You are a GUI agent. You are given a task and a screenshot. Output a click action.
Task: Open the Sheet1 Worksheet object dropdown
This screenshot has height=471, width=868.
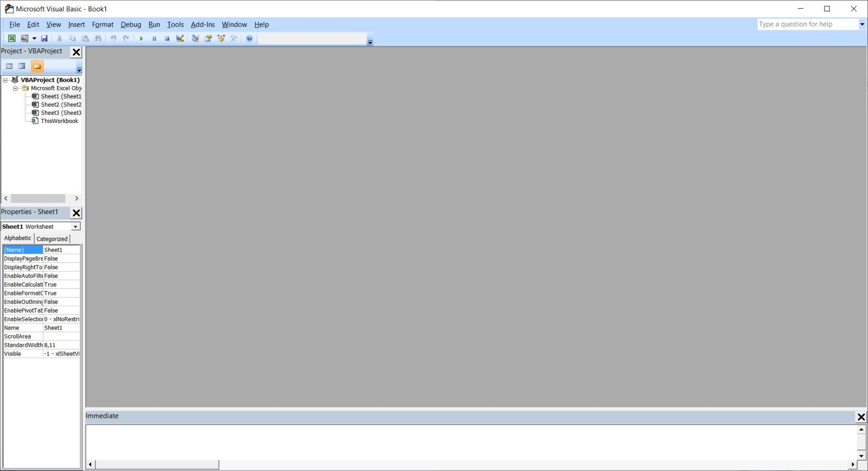[x=76, y=227]
